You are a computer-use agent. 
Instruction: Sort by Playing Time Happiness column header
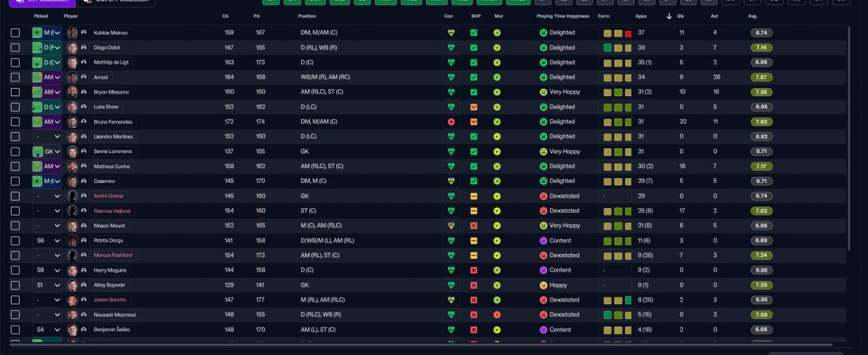tap(563, 16)
